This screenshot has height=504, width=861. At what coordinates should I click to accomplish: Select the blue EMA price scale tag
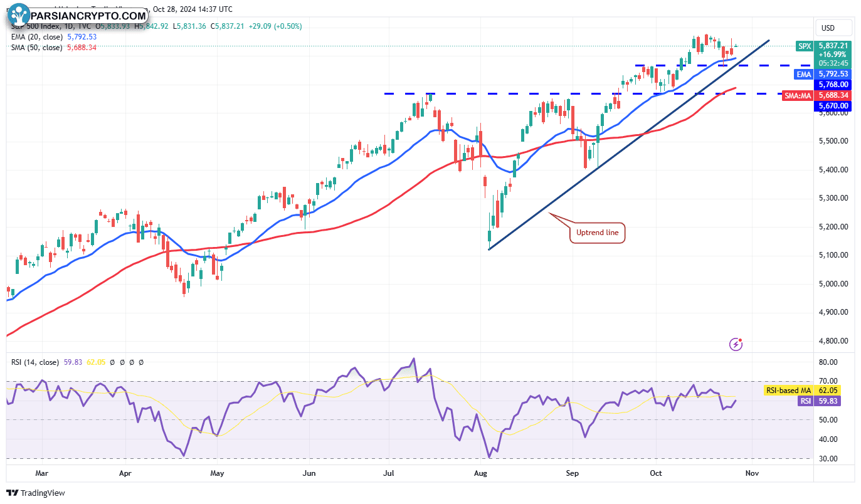click(x=804, y=74)
